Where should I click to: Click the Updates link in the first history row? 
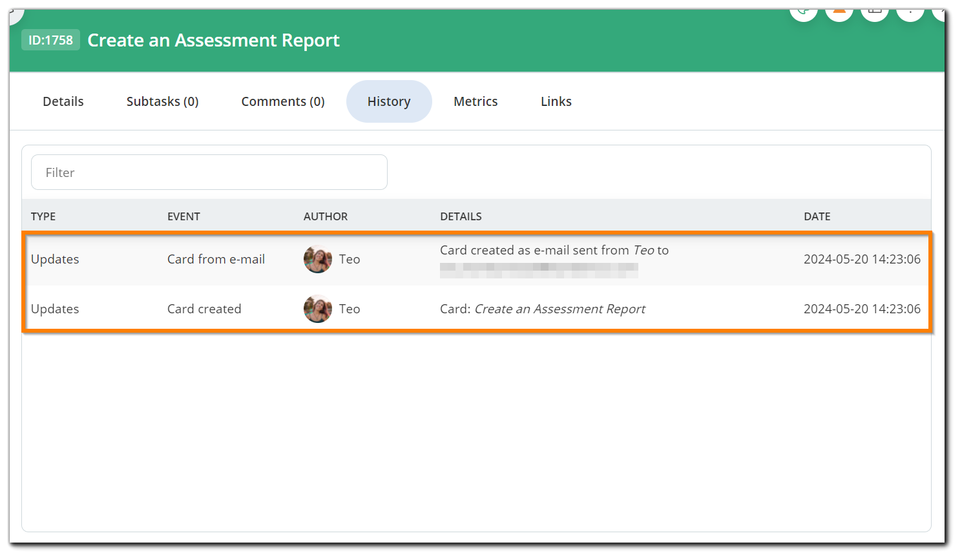(55, 259)
